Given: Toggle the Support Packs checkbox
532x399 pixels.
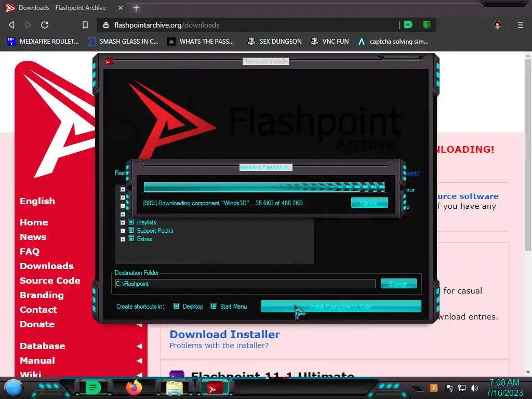Looking at the screenshot, I should [x=131, y=230].
